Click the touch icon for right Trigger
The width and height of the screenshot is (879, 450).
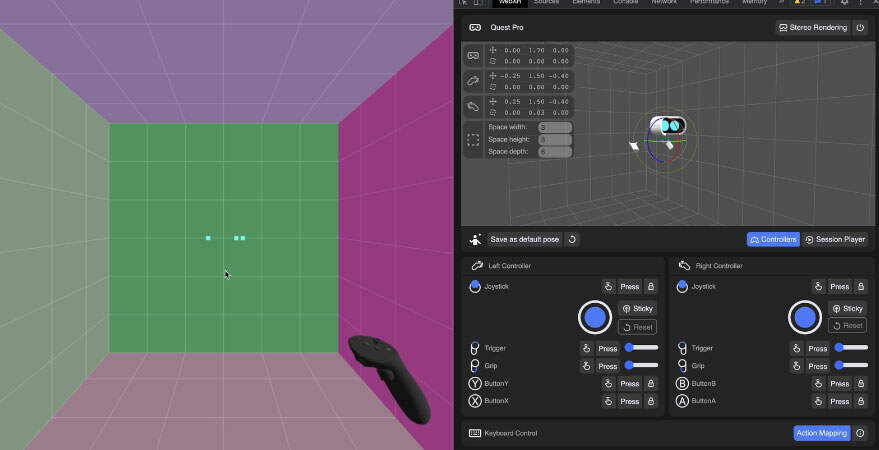(x=797, y=349)
